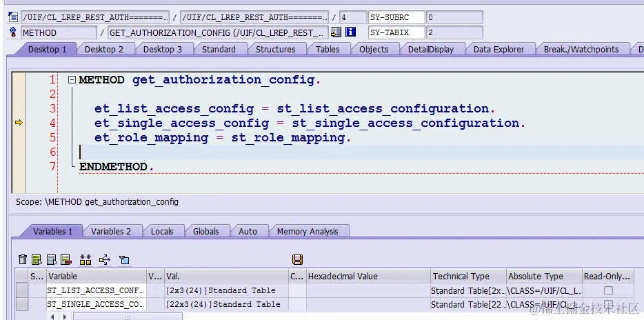The width and height of the screenshot is (644, 320).
Task: Click the Absolute Type column header
Action: [545, 277]
